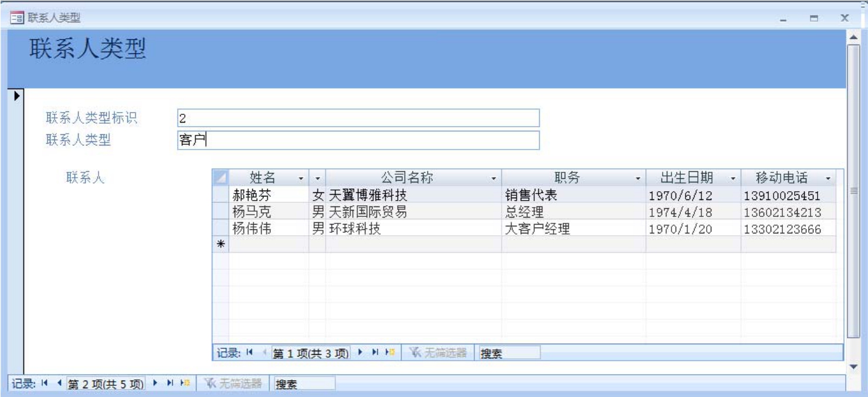Click the 联系人类型 field containing 客户
This screenshot has width=868, height=397.
[358, 140]
